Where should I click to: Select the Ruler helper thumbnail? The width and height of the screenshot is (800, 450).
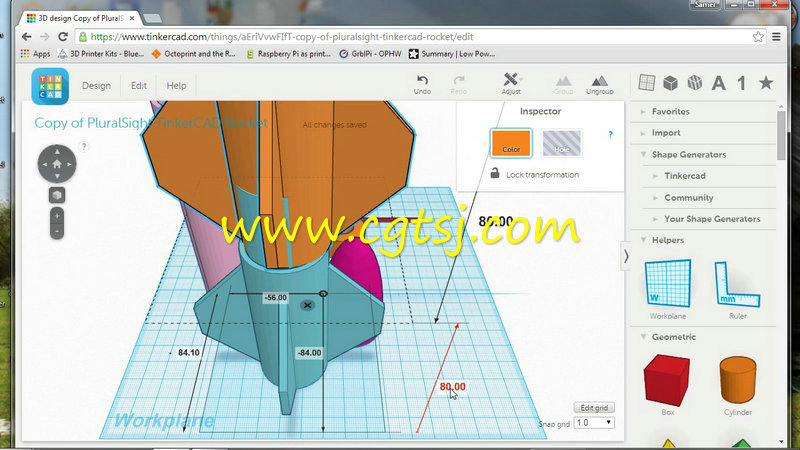(737, 284)
